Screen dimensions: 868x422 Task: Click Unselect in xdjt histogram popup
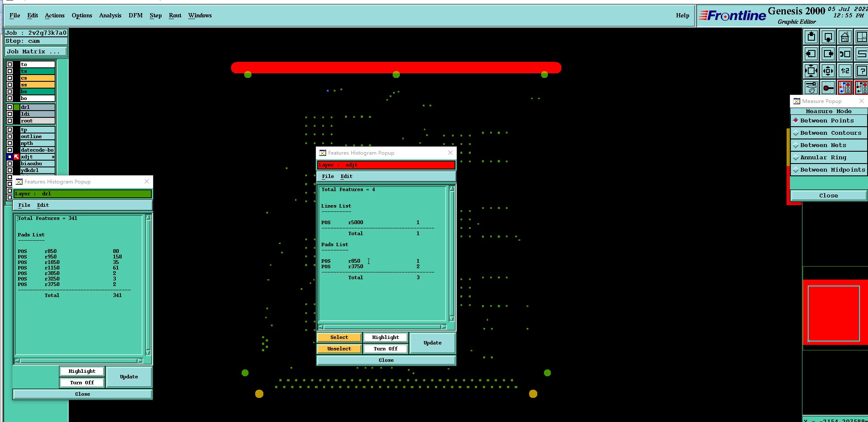339,349
